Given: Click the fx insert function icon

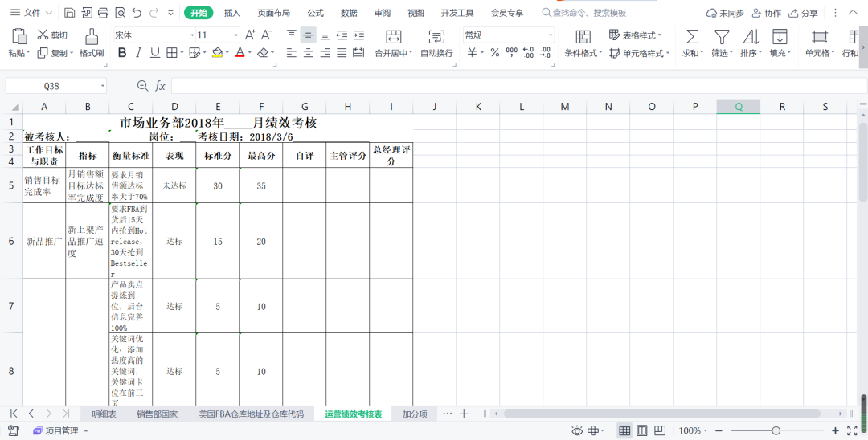Looking at the screenshot, I should (x=160, y=86).
